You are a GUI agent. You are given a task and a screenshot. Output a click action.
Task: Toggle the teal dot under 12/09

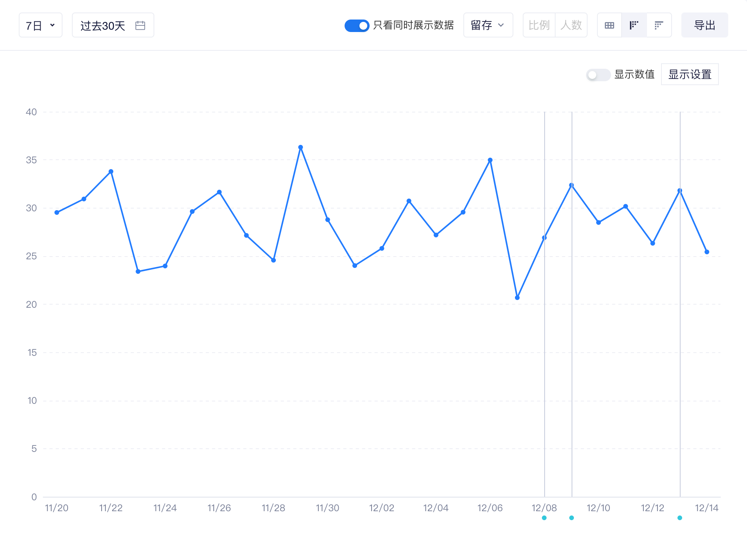(x=572, y=518)
